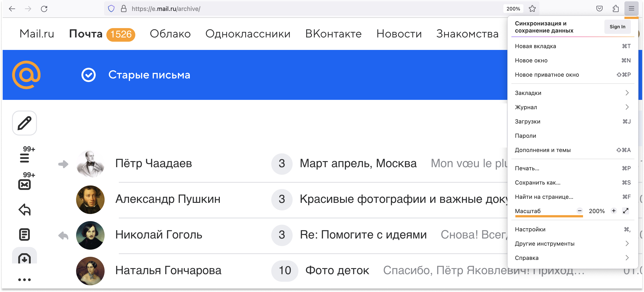Select Наталья Гончарова avatar
644x292 pixels.
90,271
